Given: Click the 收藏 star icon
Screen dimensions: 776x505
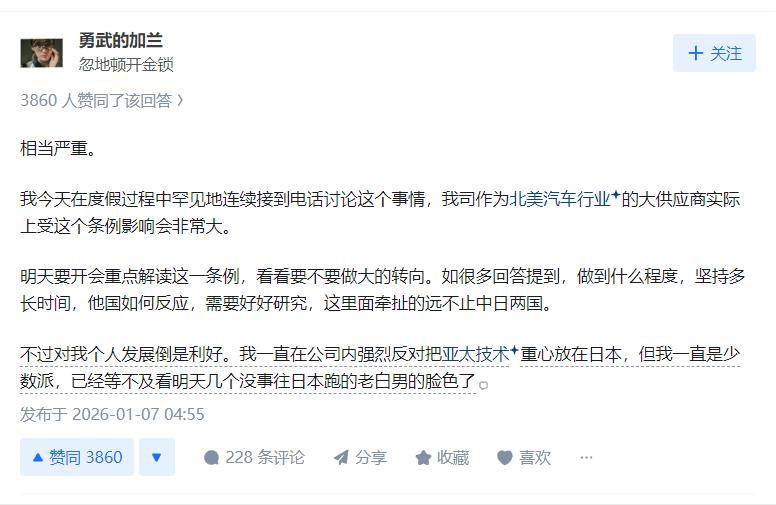Looking at the screenshot, I should tap(424, 457).
